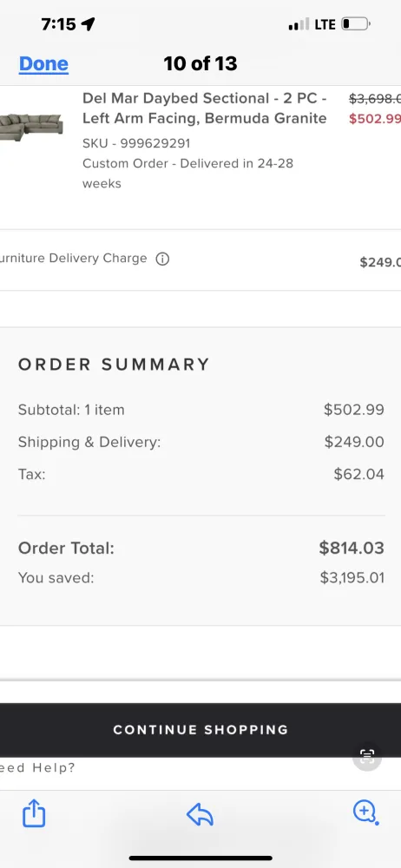The image size is (401, 868).
Task: Tap the location arrow in status bar
Action: click(x=88, y=23)
